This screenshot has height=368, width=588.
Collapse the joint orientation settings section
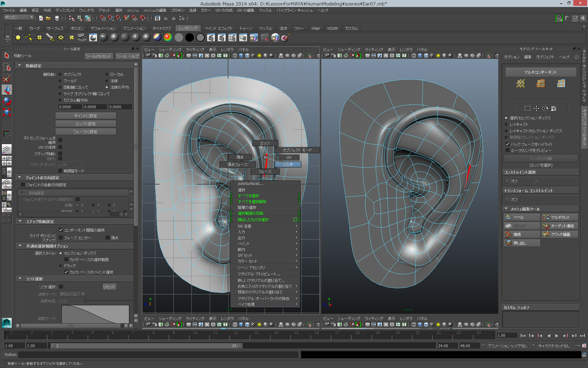(20, 178)
